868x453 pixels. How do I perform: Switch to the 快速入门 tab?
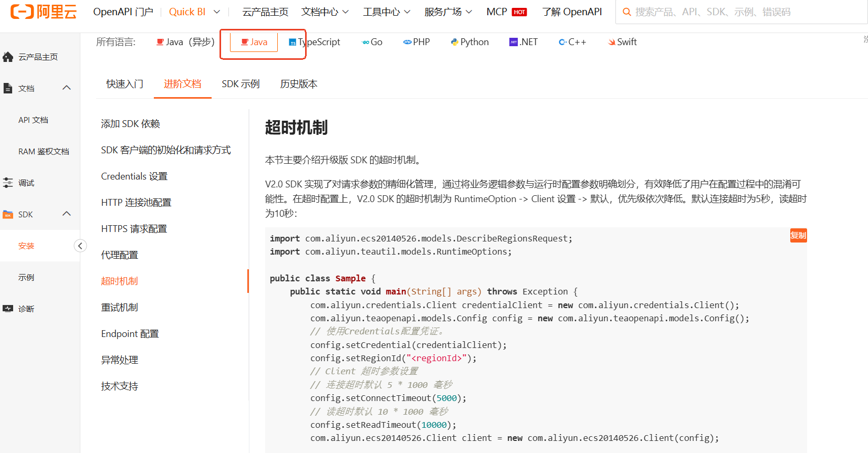coord(124,84)
